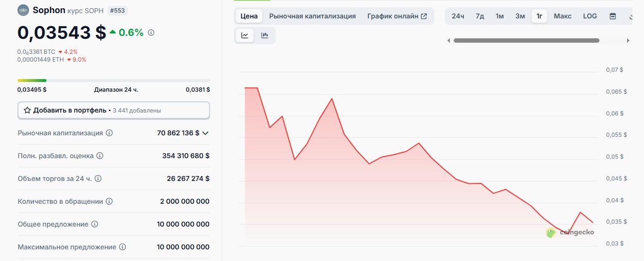The height and width of the screenshot is (261, 644).
Task: Click the BTC price 0.0₆3361 BTC
Action: click(36, 51)
